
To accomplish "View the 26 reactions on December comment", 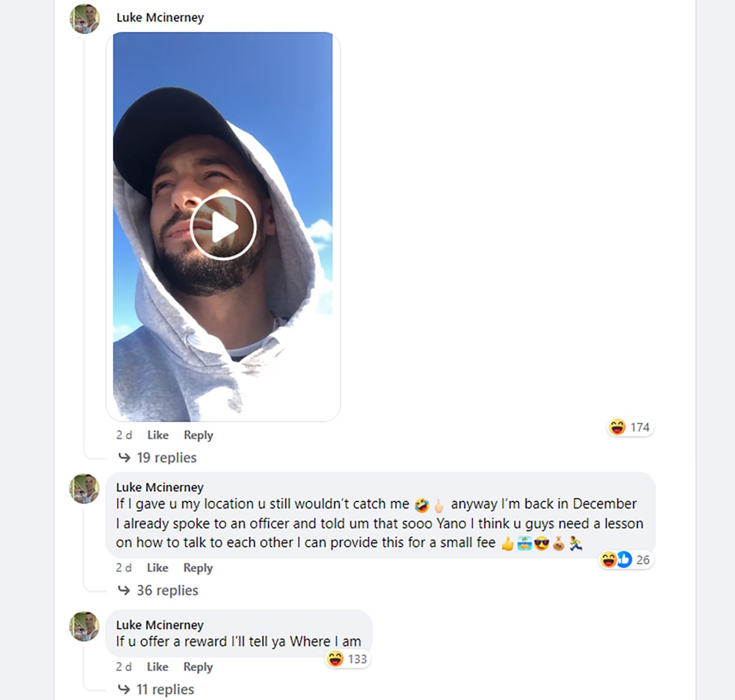I will (625, 560).
